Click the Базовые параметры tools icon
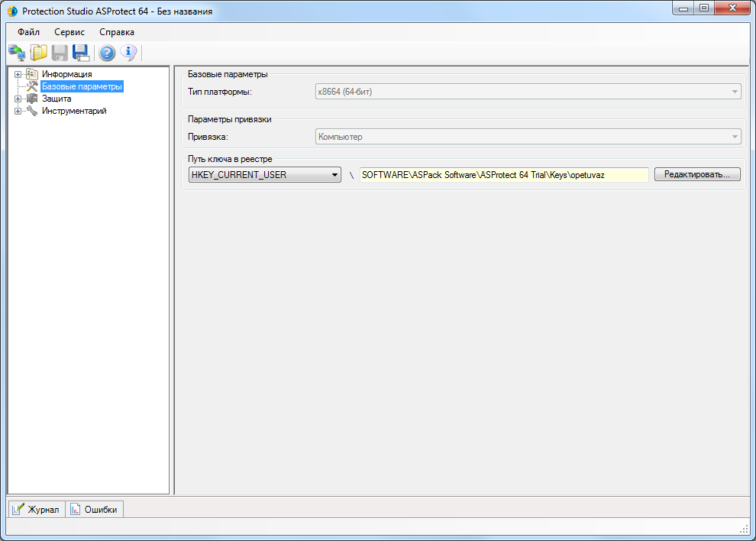This screenshot has width=756, height=541. [x=32, y=86]
